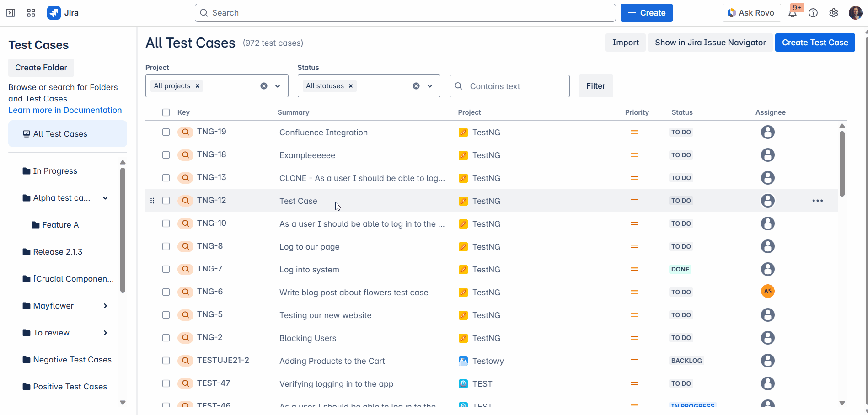Image resolution: width=868 pixels, height=415 pixels.
Task: Toggle the select-all checkbox in header
Action: (x=166, y=112)
